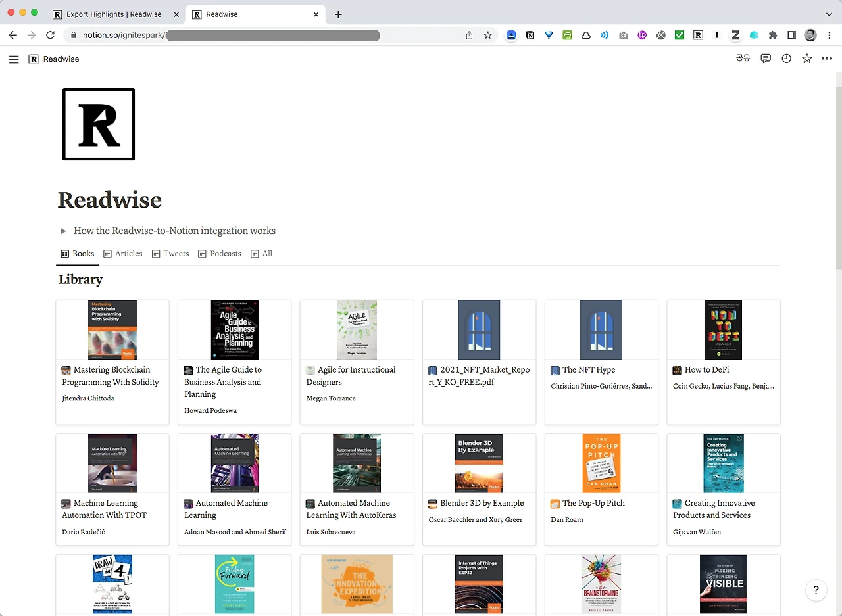
Task: Open the Chrome three-dot menu
Action: (829, 35)
